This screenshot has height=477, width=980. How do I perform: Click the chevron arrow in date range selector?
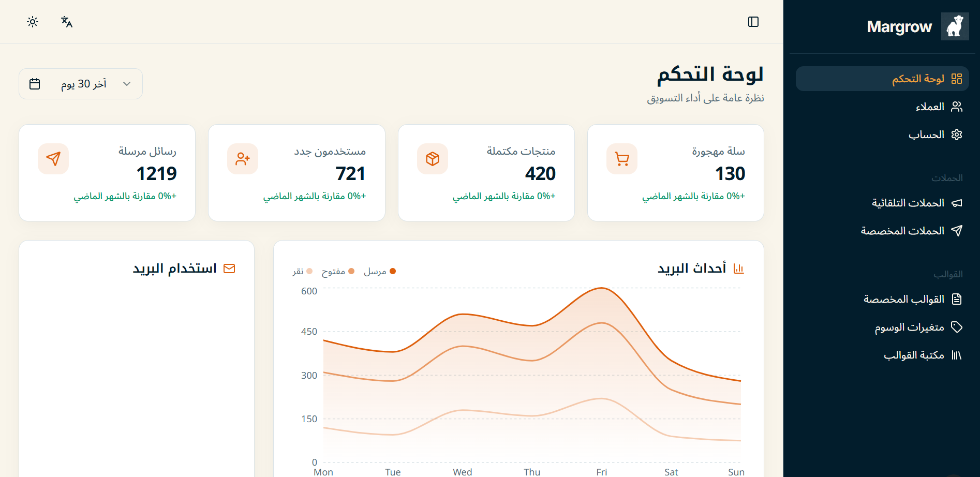(127, 84)
